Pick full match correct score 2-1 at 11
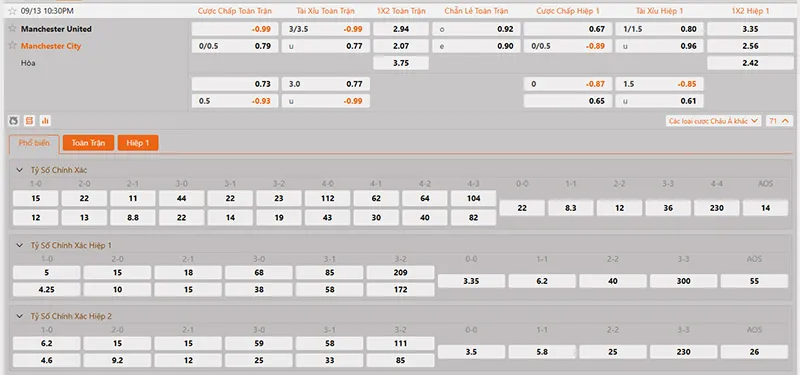The image size is (800, 375). click(x=133, y=198)
